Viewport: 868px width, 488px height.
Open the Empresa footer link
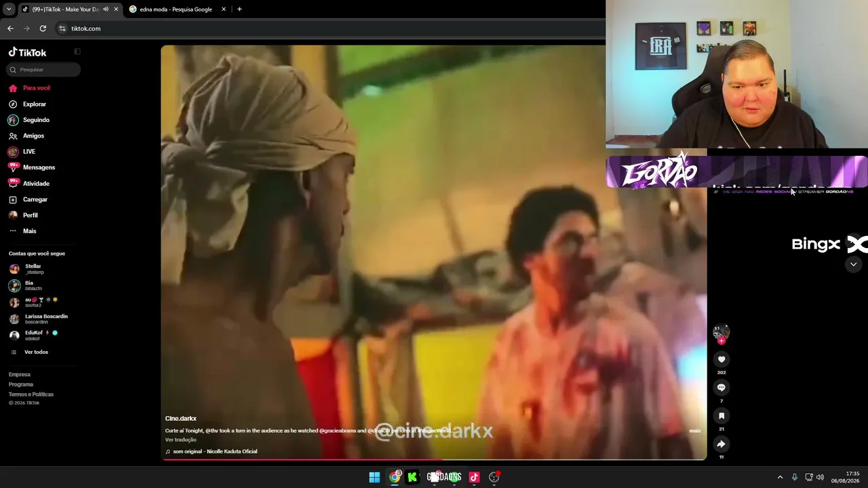tap(20, 374)
